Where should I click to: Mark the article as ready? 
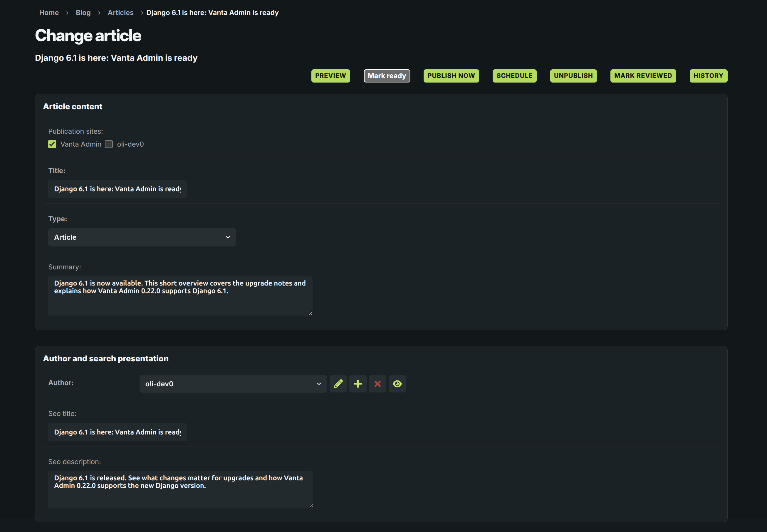coord(387,76)
